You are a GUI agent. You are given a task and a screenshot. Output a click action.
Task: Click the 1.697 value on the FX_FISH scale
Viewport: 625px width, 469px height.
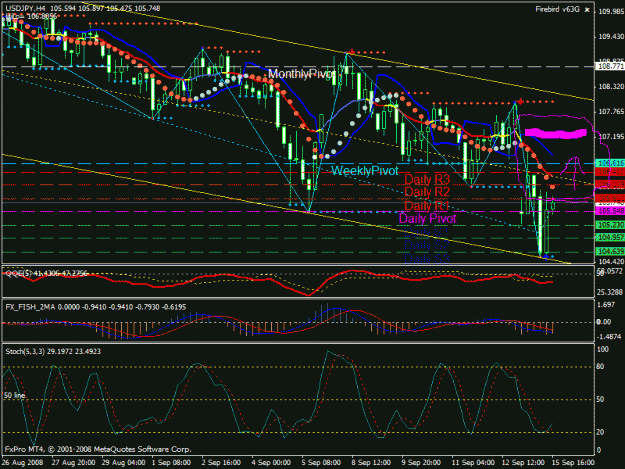[x=606, y=305]
